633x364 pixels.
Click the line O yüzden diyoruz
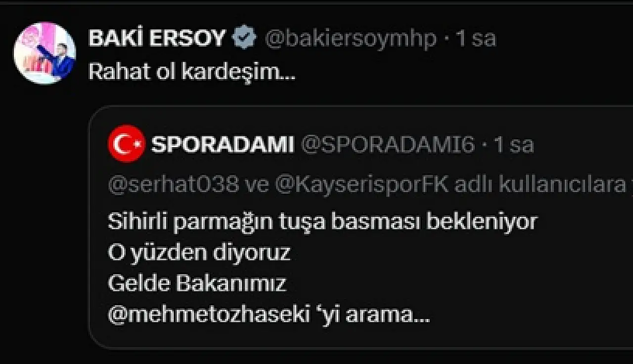click(x=199, y=253)
